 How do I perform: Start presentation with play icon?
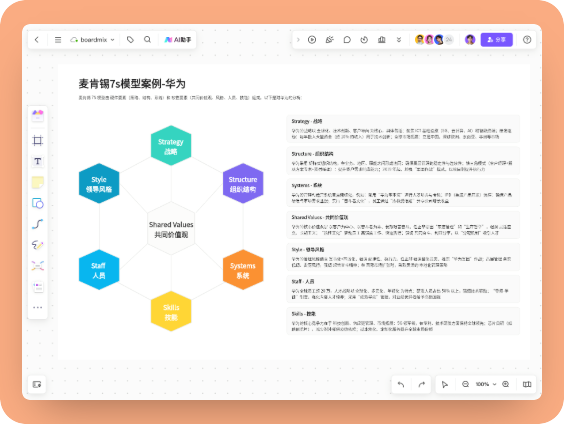[312, 40]
